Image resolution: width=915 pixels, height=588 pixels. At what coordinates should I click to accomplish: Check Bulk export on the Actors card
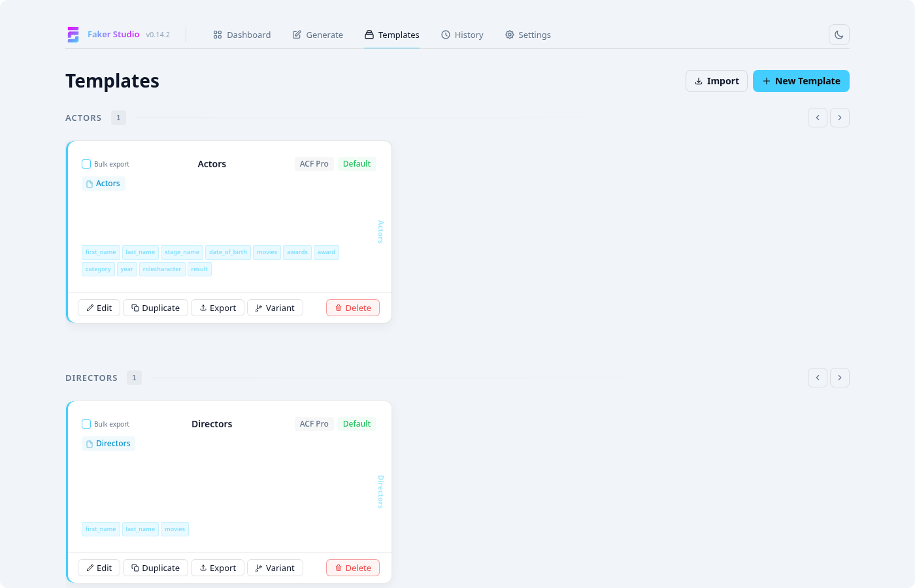[86, 164]
